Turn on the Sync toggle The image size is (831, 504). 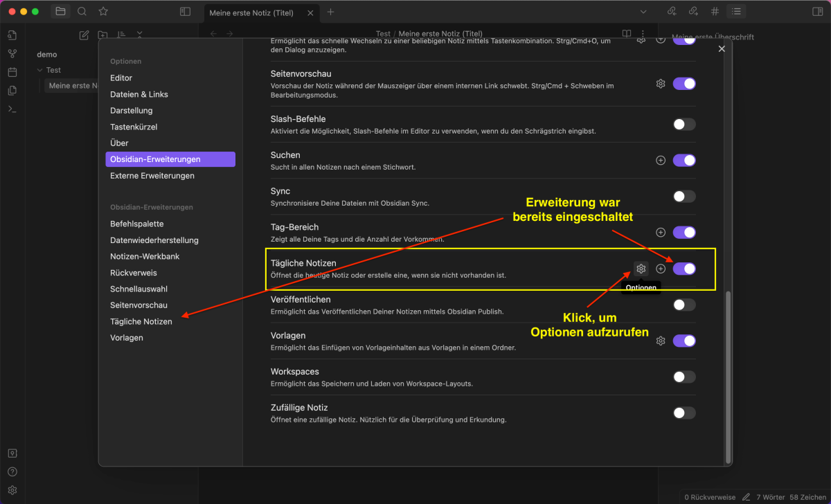684,197
